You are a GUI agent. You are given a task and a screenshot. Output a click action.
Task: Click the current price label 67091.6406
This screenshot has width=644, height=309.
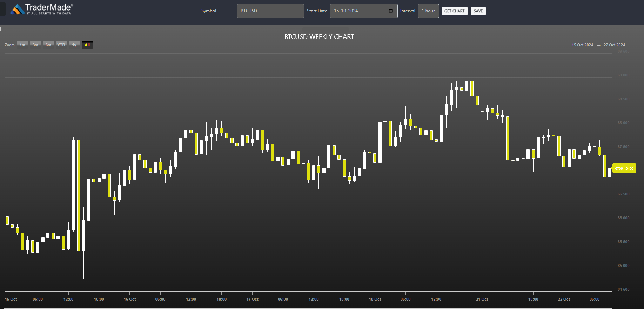[624, 168]
